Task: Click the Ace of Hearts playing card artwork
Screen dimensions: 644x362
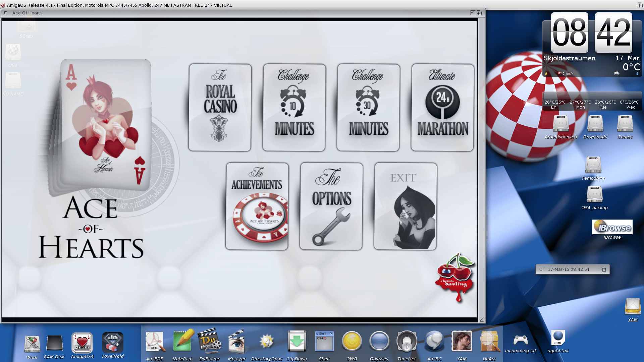Action: (105, 125)
